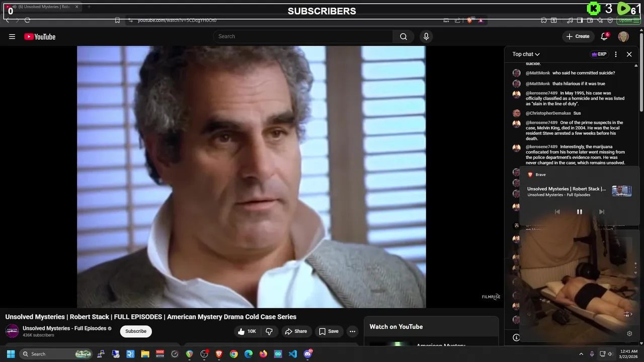Viewport: 644px width, 362px height.
Task: Open Unsolved Mysteries - Full Episodes channel link
Action: click(64, 328)
